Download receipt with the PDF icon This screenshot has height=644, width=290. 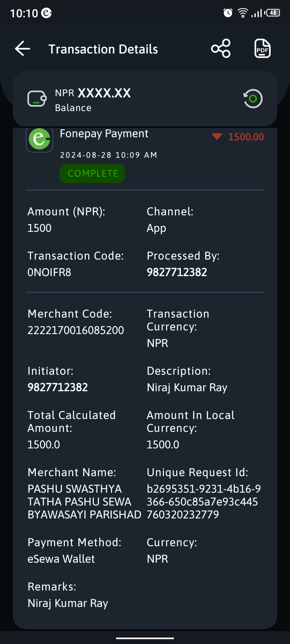pos(263,49)
